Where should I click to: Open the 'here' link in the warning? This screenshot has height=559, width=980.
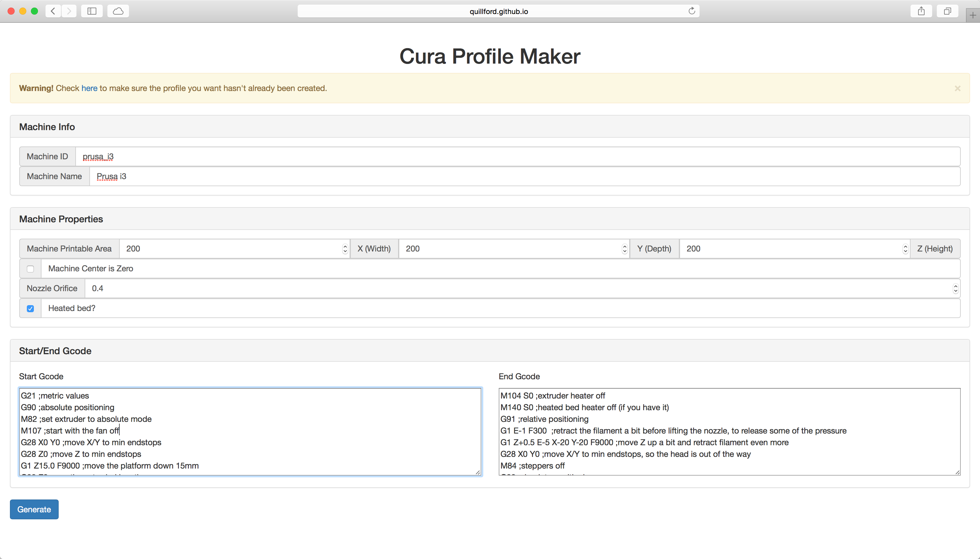pos(89,88)
